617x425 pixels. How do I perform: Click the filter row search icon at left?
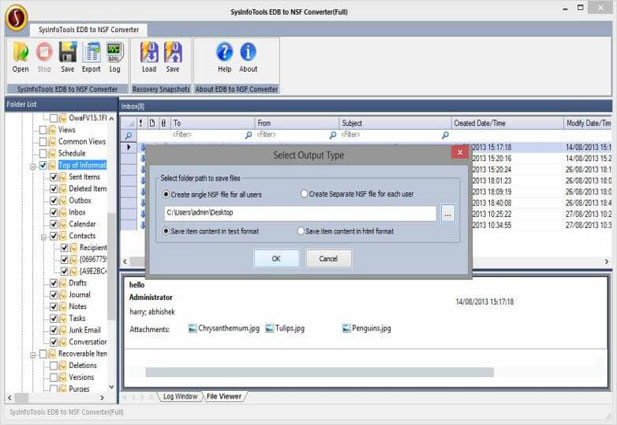[x=128, y=135]
